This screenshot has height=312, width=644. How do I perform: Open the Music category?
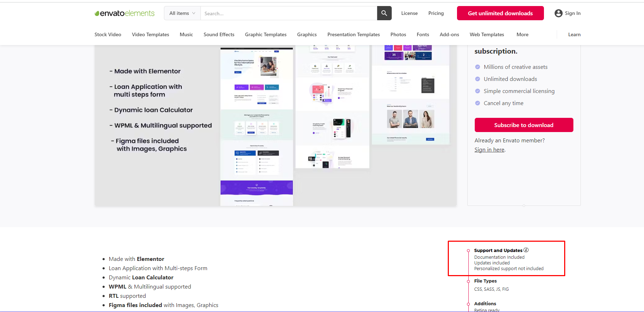[186, 34]
